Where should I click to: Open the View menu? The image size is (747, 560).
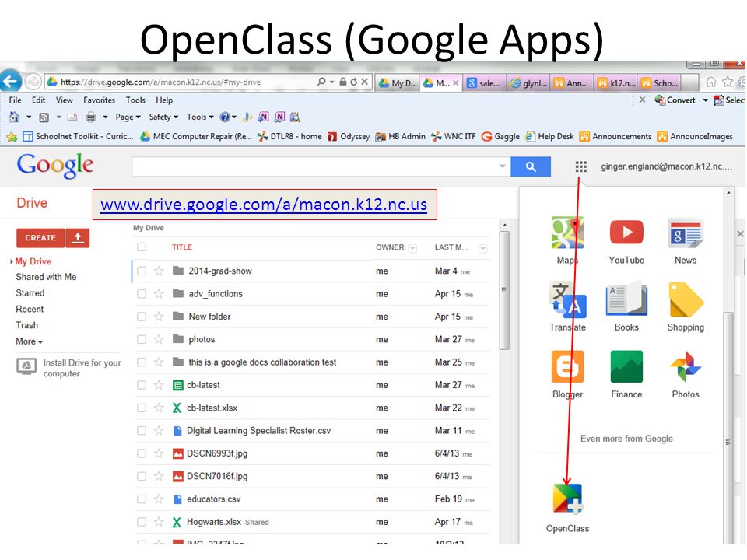pos(65,100)
